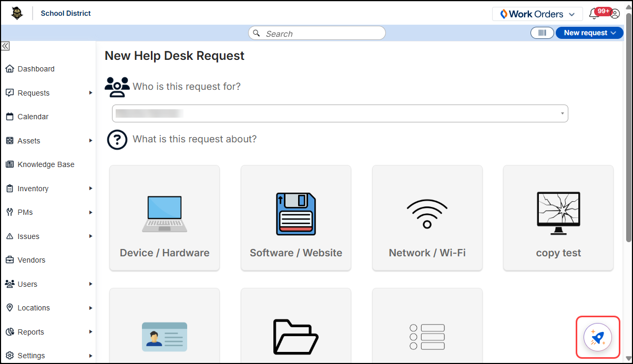Select the copy test label
633x364 pixels.
coord(558,253)
